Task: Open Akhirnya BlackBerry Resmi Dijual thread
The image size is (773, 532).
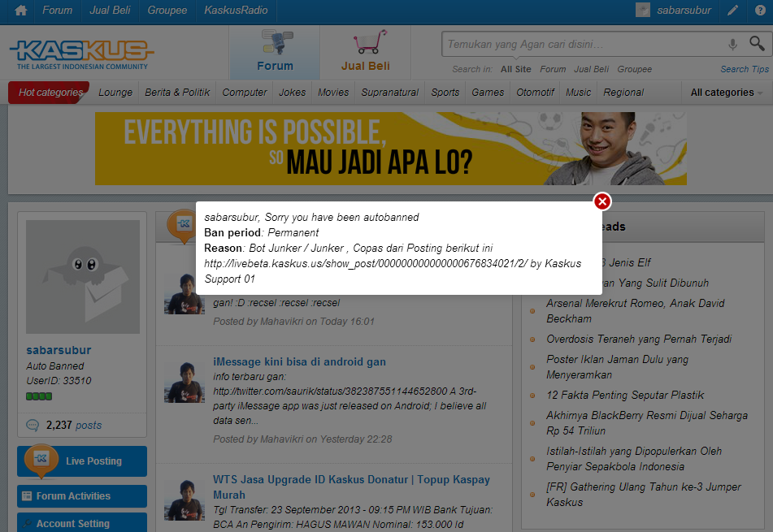Action: click(647, 422)
